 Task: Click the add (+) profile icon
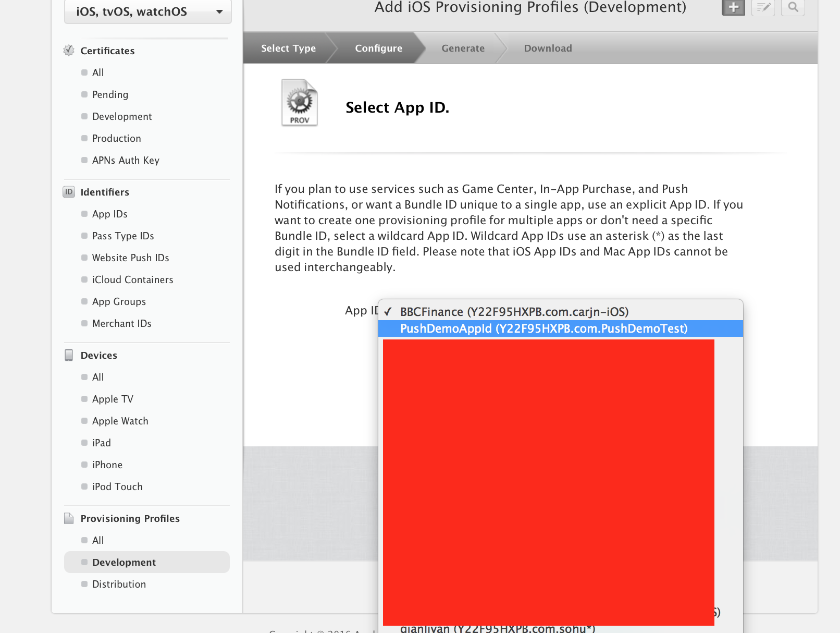(x=733, y=7)
